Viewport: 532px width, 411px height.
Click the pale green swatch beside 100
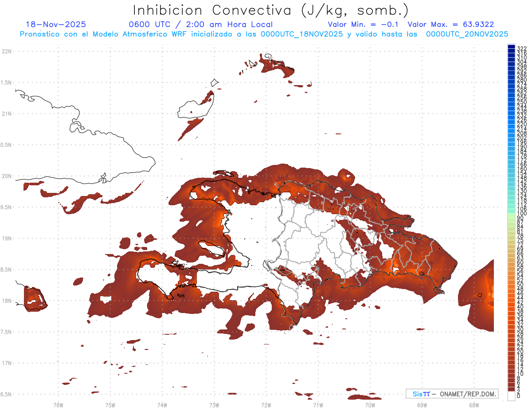pyautogui.click(x=511, y=216)
